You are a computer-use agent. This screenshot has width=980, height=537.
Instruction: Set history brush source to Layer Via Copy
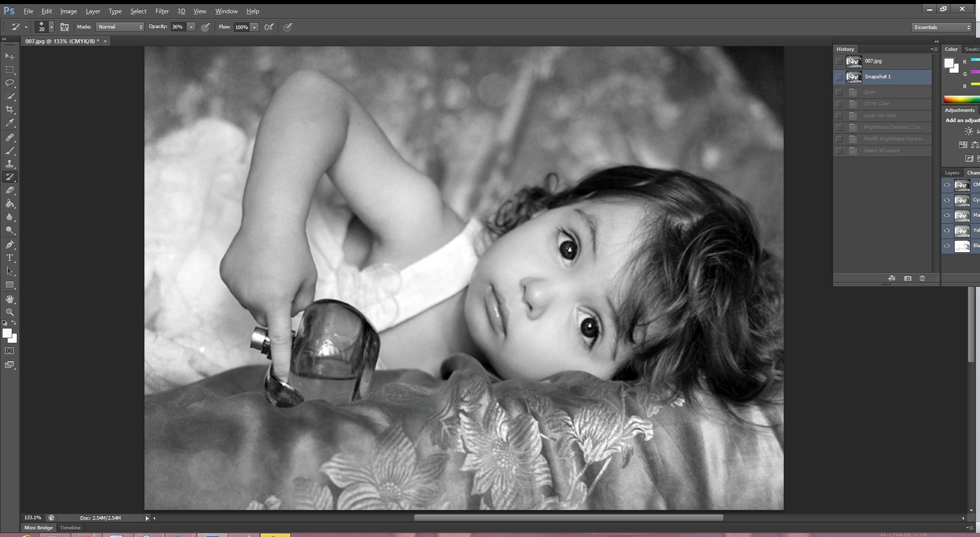(x=839, y=115)
